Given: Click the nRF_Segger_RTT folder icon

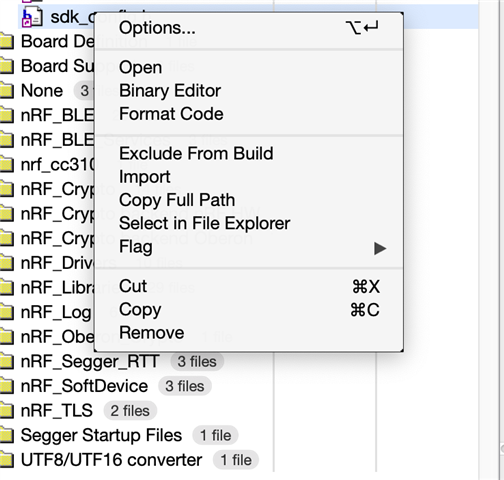Looking at the screenshot, I should (x=7, y=362).
